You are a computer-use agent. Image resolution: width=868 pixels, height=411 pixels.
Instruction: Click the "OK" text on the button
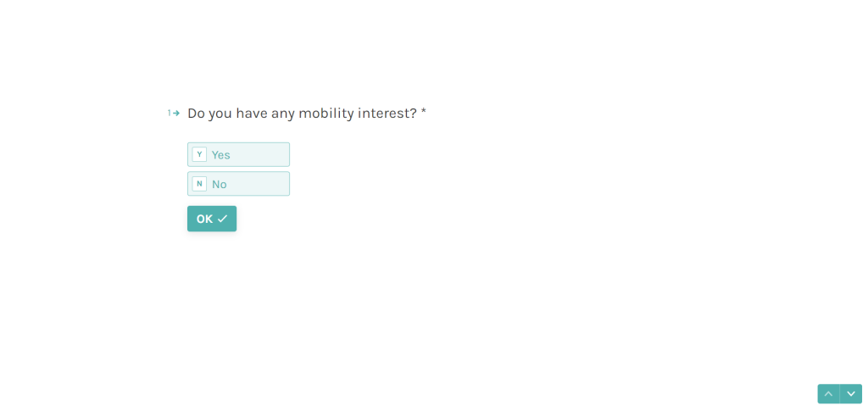[x=204, y=219]
